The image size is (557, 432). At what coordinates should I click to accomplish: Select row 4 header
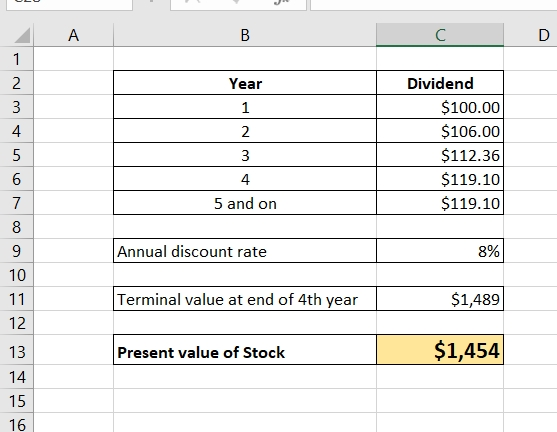pos(17,131)
